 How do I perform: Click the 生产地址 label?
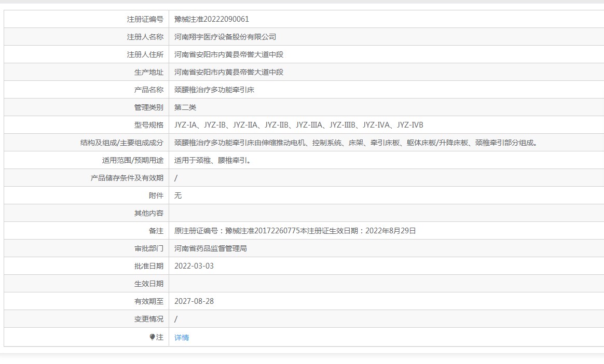[149, 73]
